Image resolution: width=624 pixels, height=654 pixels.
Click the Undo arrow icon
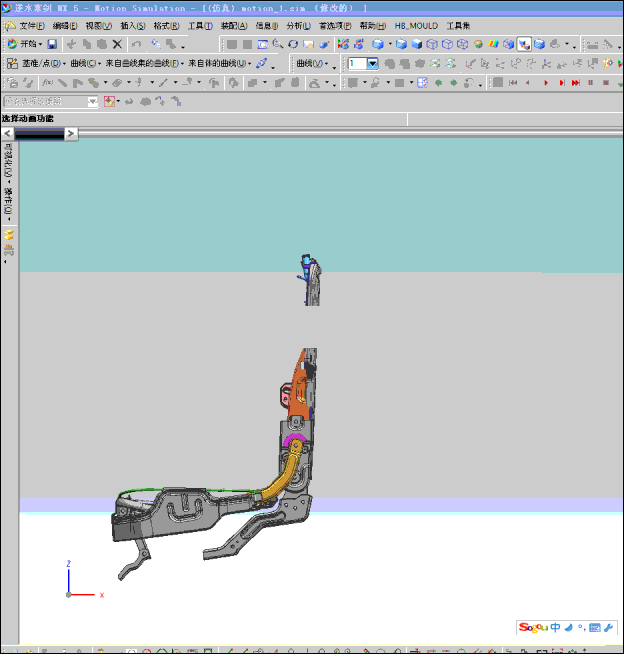(136, 44)
